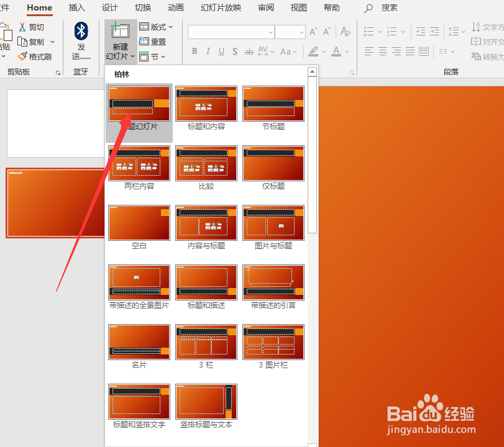
Task: Toggle underline formatting
Action: coord(221,52)
